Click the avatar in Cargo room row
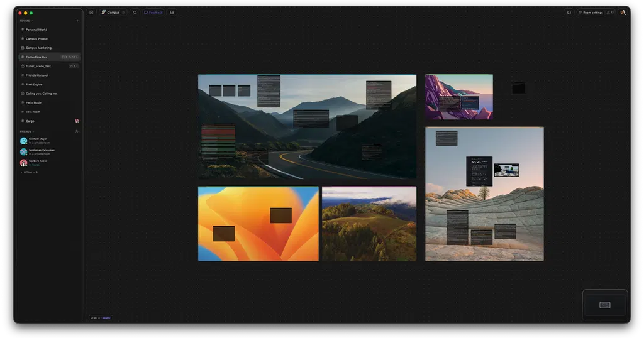The image size is (644, 338). (77, 121)
